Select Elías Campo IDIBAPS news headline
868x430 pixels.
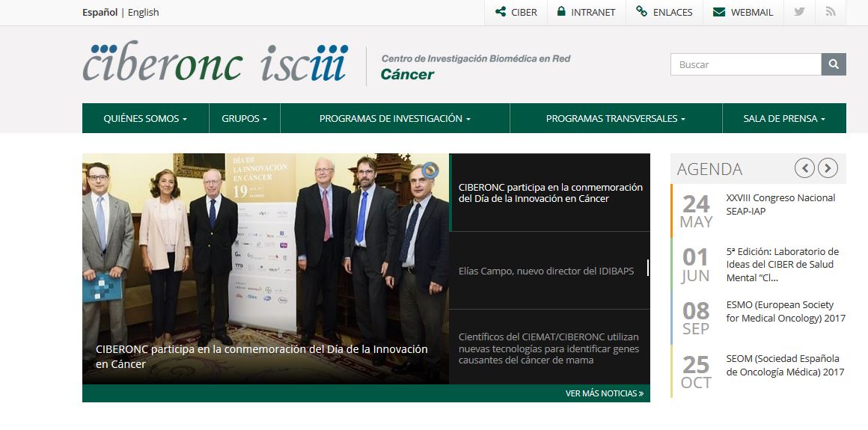[546, 271]
